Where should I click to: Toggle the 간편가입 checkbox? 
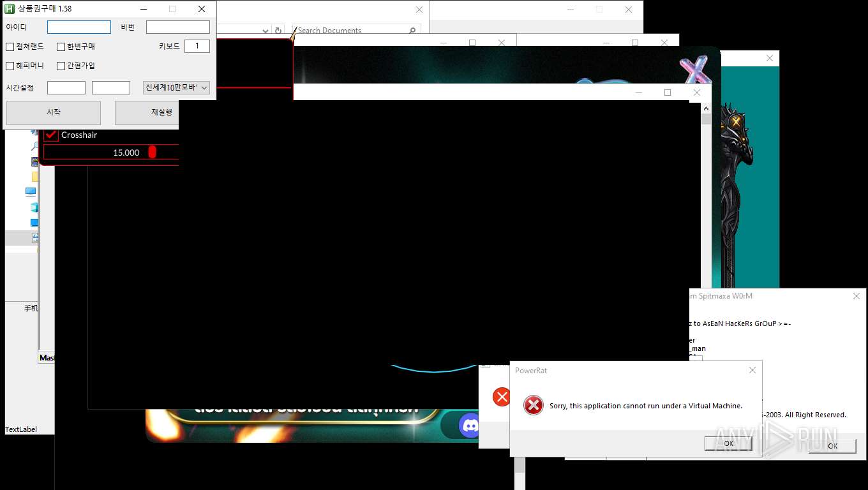[x=61, y=66]
